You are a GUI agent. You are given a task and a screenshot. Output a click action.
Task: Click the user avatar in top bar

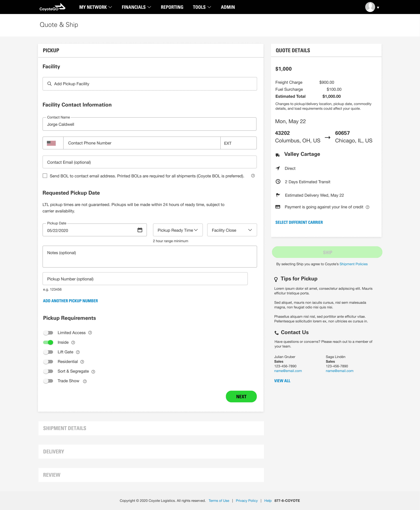[x=370, y=7]
